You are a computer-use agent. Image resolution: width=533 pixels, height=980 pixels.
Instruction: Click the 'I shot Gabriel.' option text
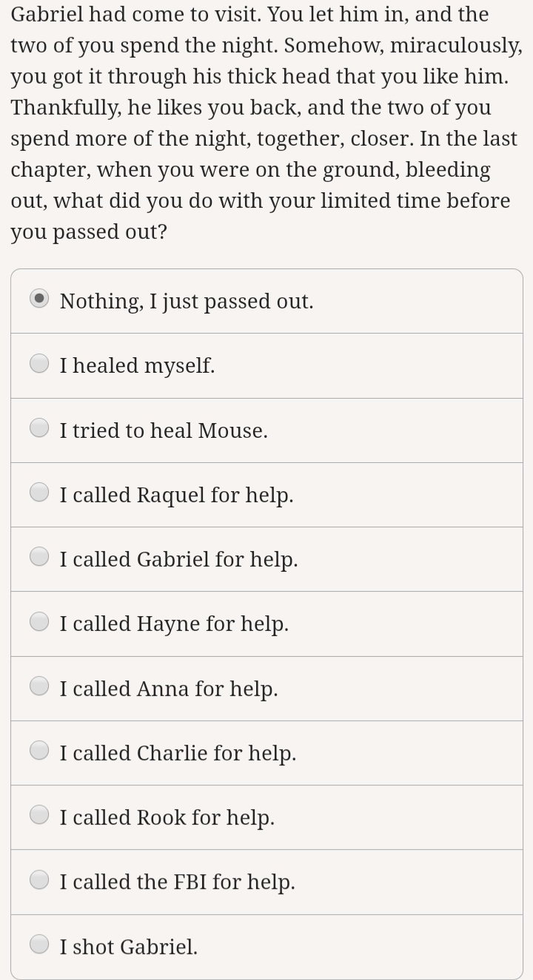(129, 947)
